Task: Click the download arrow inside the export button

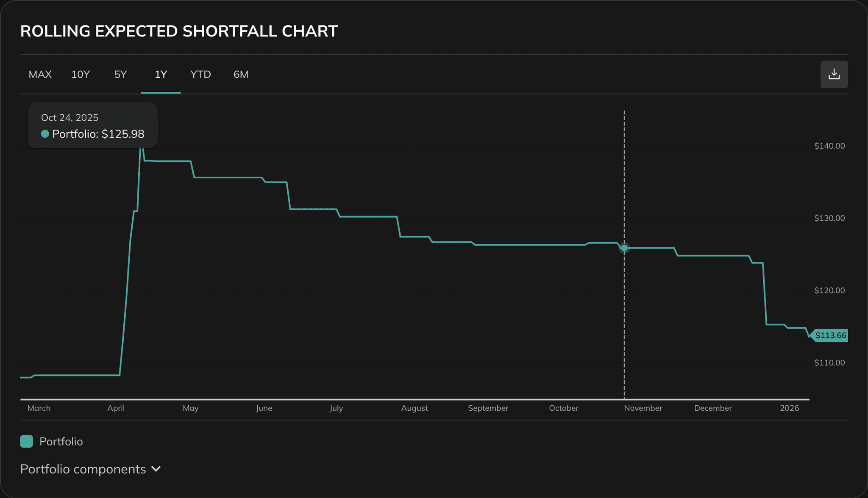Action: coord(833,74)
